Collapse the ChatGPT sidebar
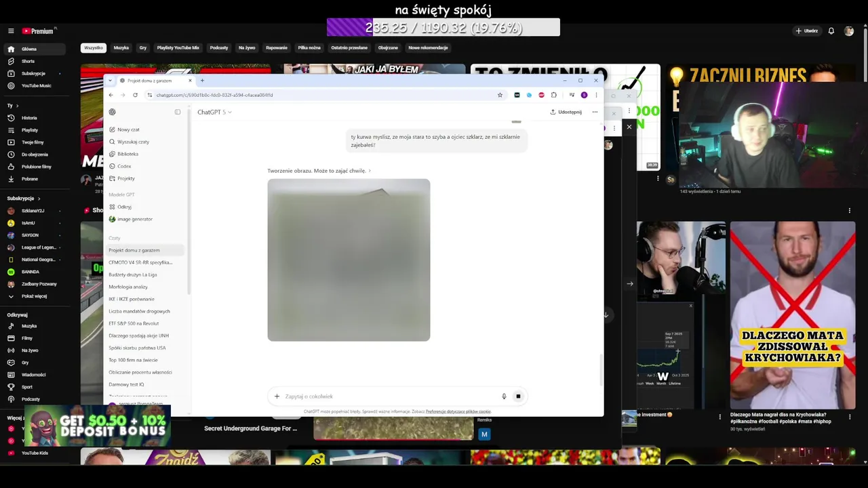The height and width of the screenshot is (488, 868). (x=178, y=112)
